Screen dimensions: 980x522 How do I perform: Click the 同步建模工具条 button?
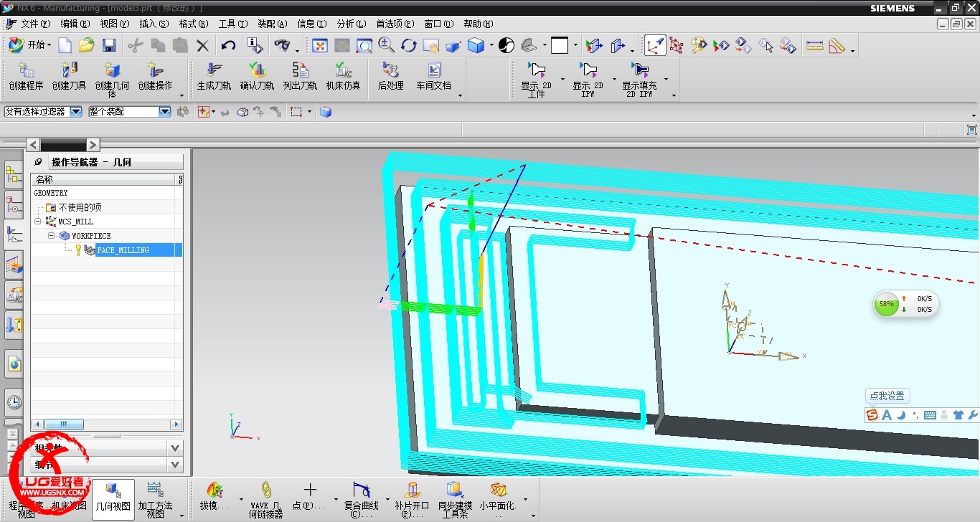(x=455, y=499)
